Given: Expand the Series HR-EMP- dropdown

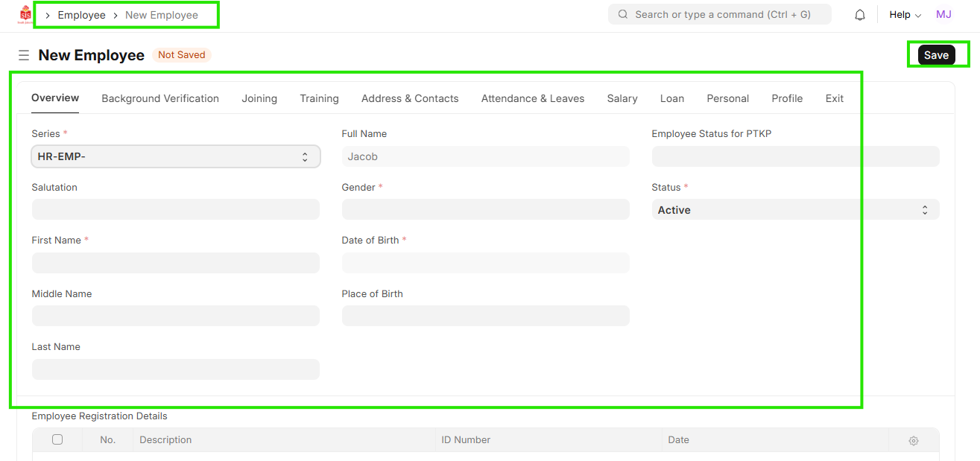Looking at the screenshot, I should coord(176,156).
